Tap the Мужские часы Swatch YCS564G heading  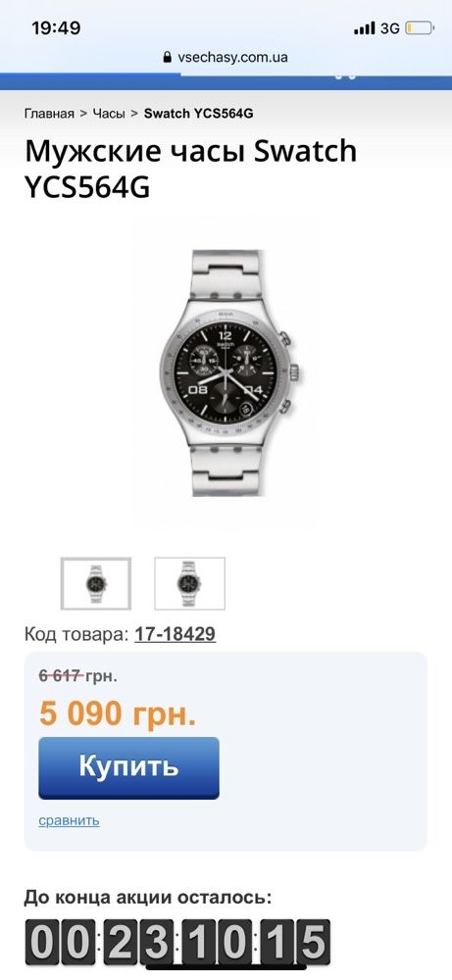click(x=190, y=170)
